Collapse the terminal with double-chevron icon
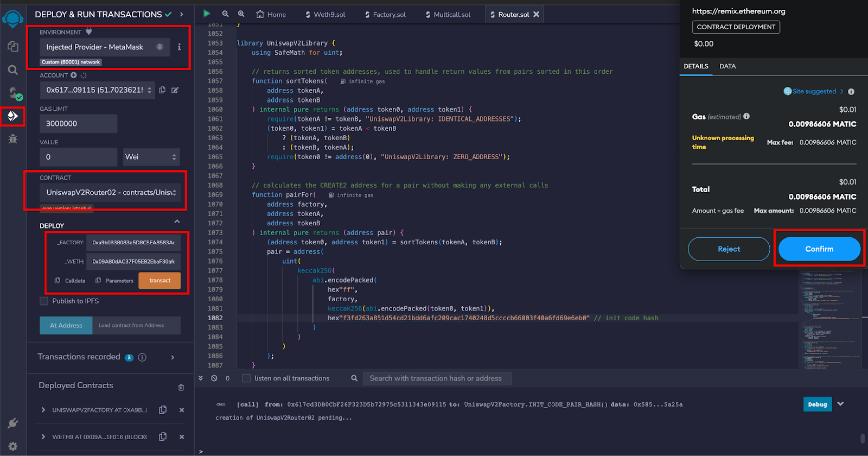868x456 pixels. (201, 378)
